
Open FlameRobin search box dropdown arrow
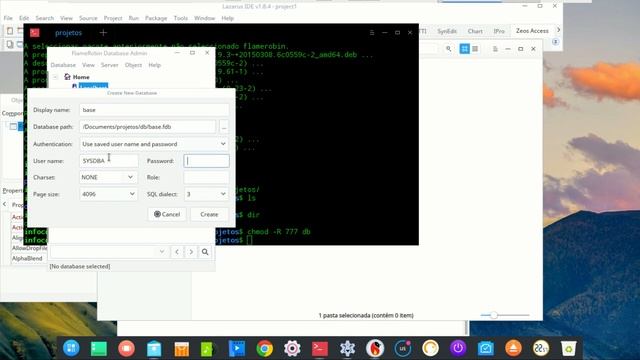[162, 252]
